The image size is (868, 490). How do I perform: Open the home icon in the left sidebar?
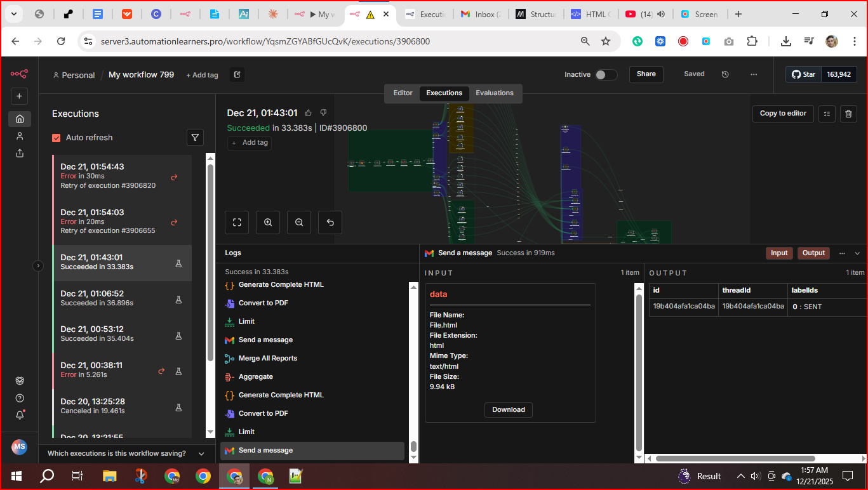20,118
